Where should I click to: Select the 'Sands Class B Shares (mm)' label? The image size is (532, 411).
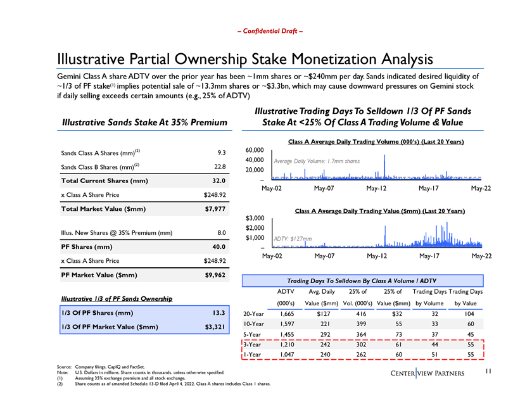(x=101, y=167)
